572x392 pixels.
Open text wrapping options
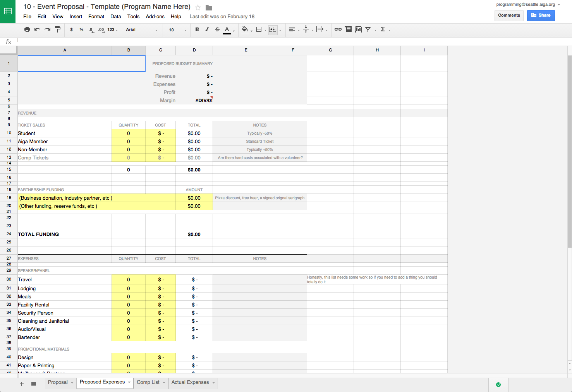(320, 29)
